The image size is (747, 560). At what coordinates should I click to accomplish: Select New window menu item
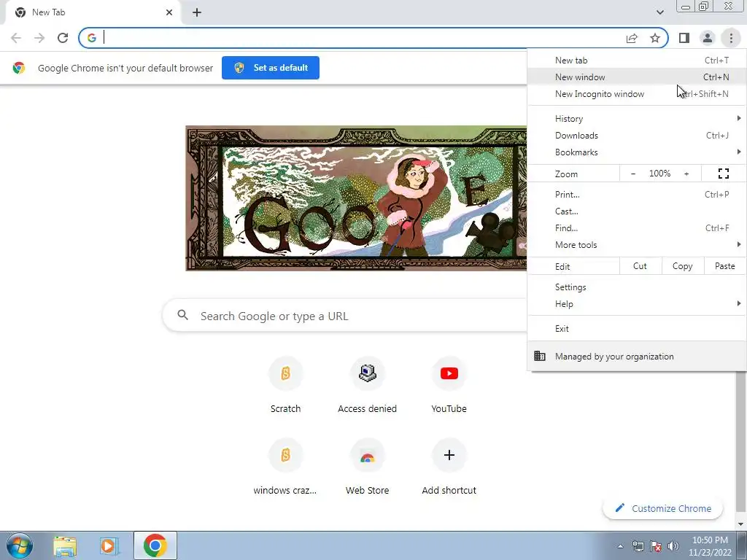coord(637,77)
